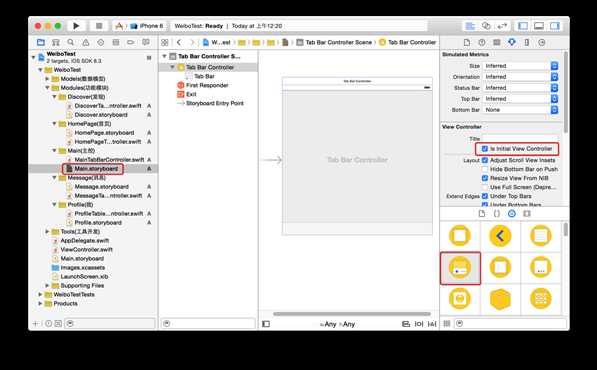The width and height of the screenshot is (597, 370).
Task: Open the Breakpoint navigator icon
Action: [131, 42]
